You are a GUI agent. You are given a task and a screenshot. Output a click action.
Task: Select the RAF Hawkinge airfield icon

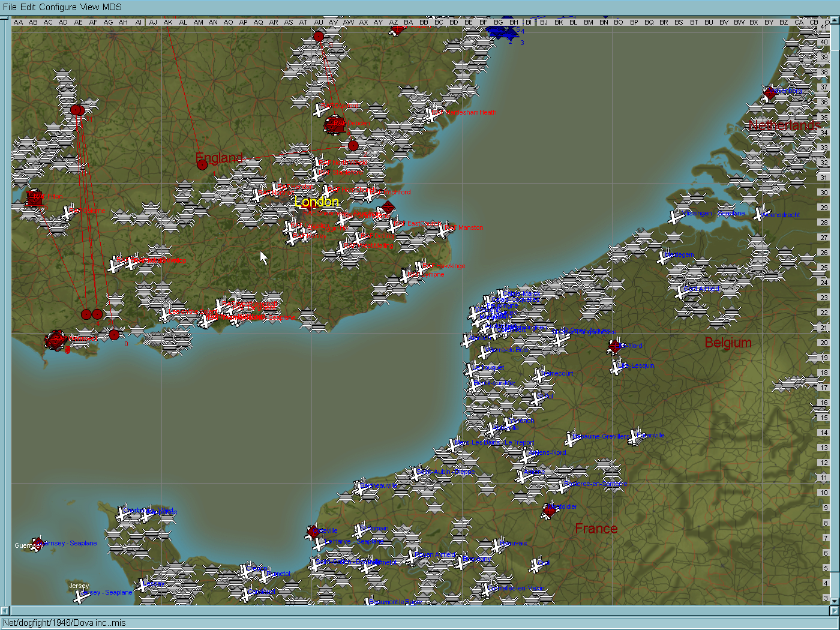pos(421,268)
